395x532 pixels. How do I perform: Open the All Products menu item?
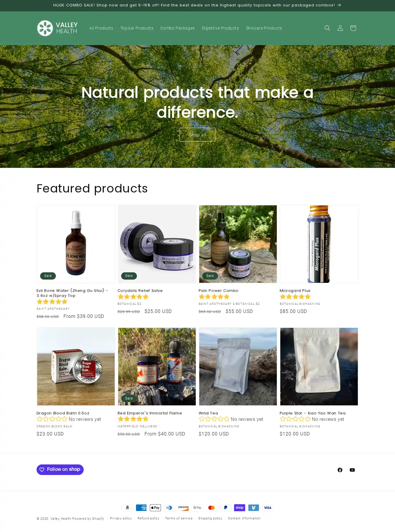[x=101, y=28]
